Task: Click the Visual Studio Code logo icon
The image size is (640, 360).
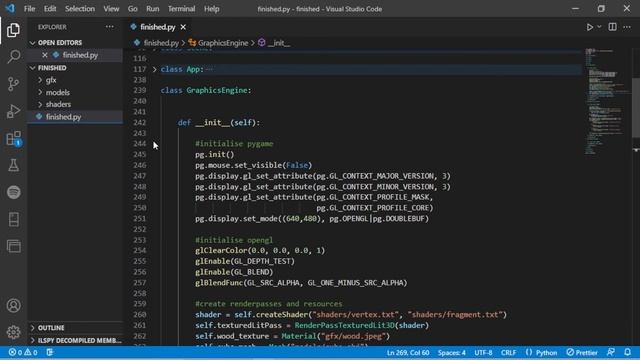Action: (x=10, y=9)
